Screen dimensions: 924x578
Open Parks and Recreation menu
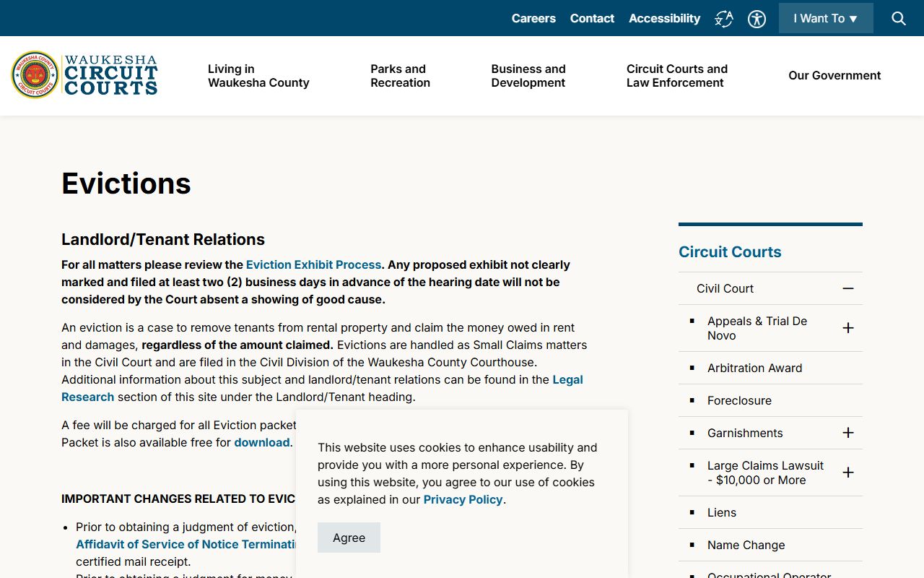tap(400, 76)
